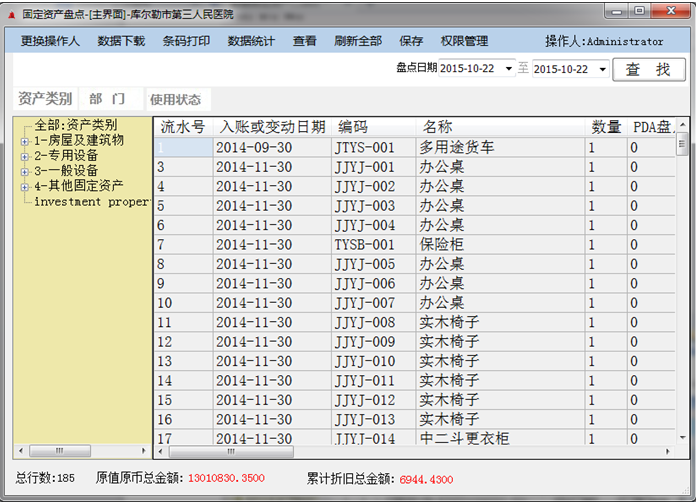The width and height of the screenshot is (696, 502).
Task: Select code cell JJYJ-013
Action: point(373,419)
